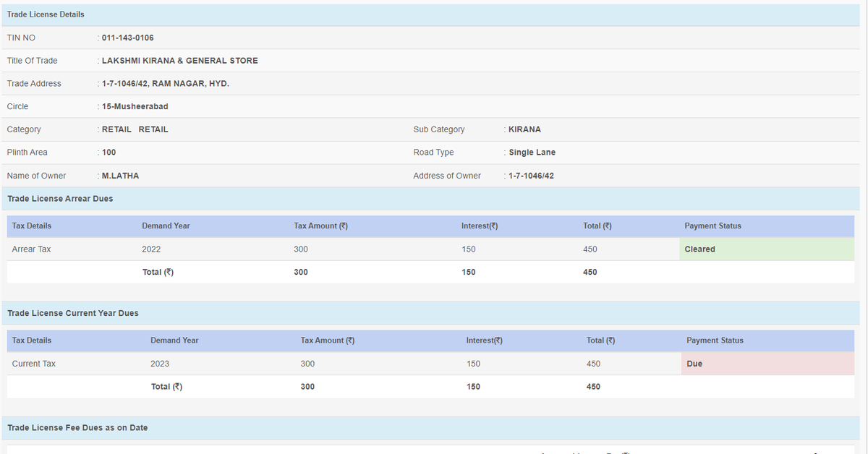Image resolution: width=868 pixels, height=454 pixels.
Task: Click the Name of Owner label
Action: 36,176
